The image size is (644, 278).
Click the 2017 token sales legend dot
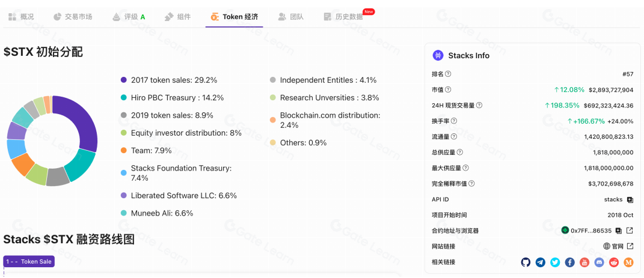[x=123, y=80]
